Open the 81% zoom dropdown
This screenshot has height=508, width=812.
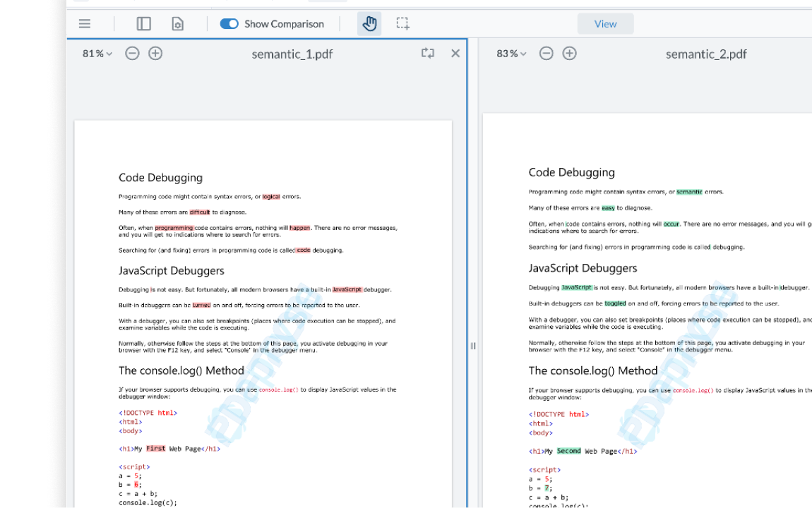[97, 54]
